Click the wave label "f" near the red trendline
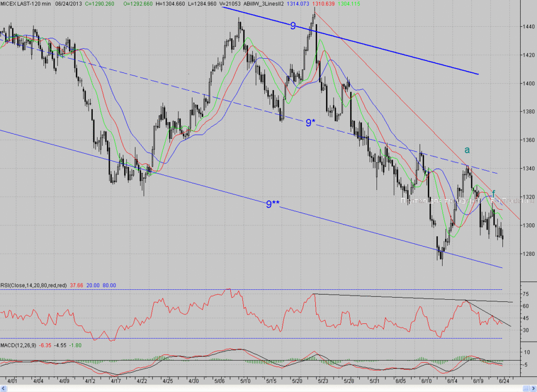The height and width of the screenshot is (392, 537). click(x=493, y=193)
